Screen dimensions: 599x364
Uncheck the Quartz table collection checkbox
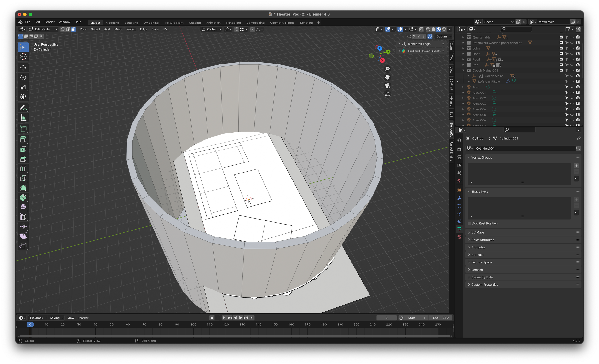561,37
